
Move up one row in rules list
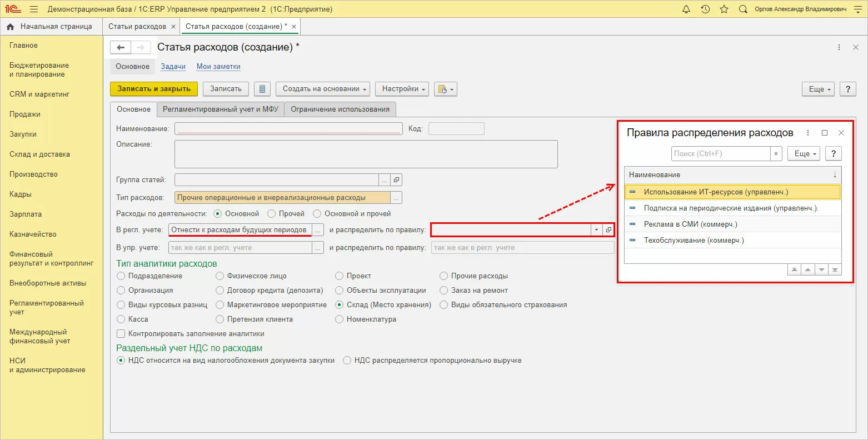tap(808, 270)
